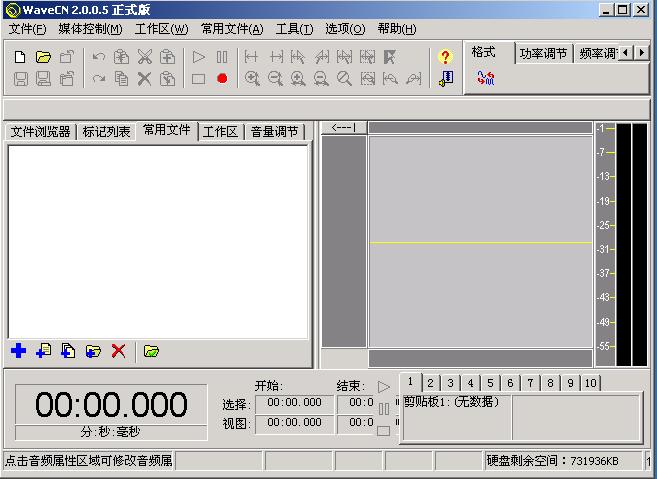Click the exit door icon in toolbar
The width and height of the screenshot is (657, 479).
(x=445, y=78)
